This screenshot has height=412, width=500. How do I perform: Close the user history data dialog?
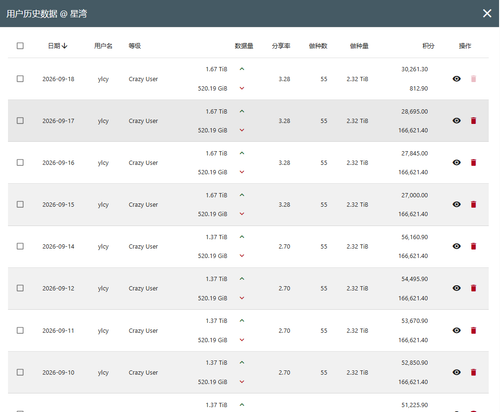487,13
